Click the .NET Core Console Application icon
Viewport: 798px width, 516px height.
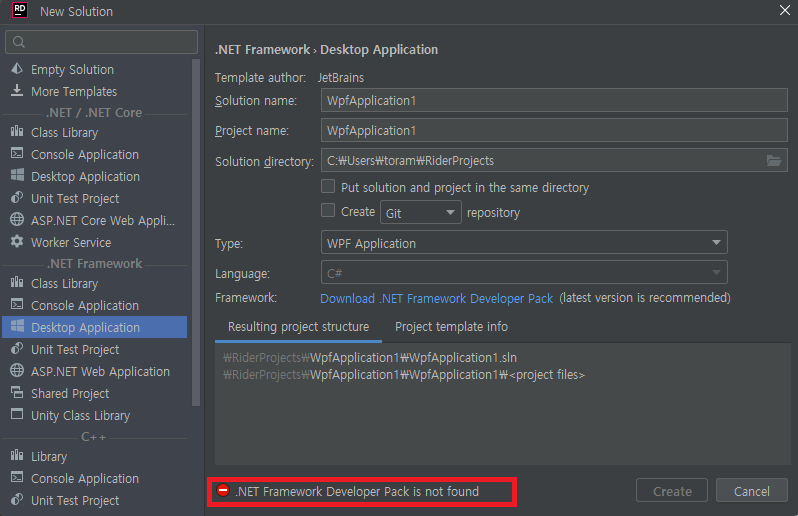[17, 153]
